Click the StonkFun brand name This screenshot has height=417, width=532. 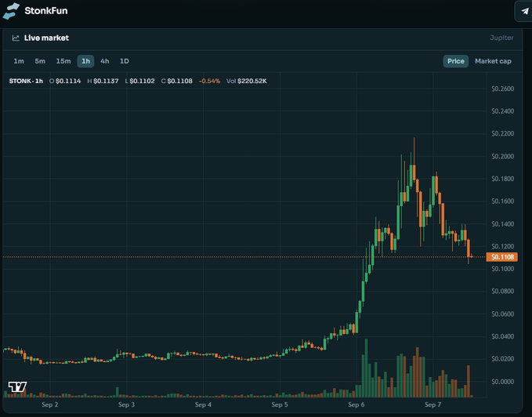pos(46,11)
